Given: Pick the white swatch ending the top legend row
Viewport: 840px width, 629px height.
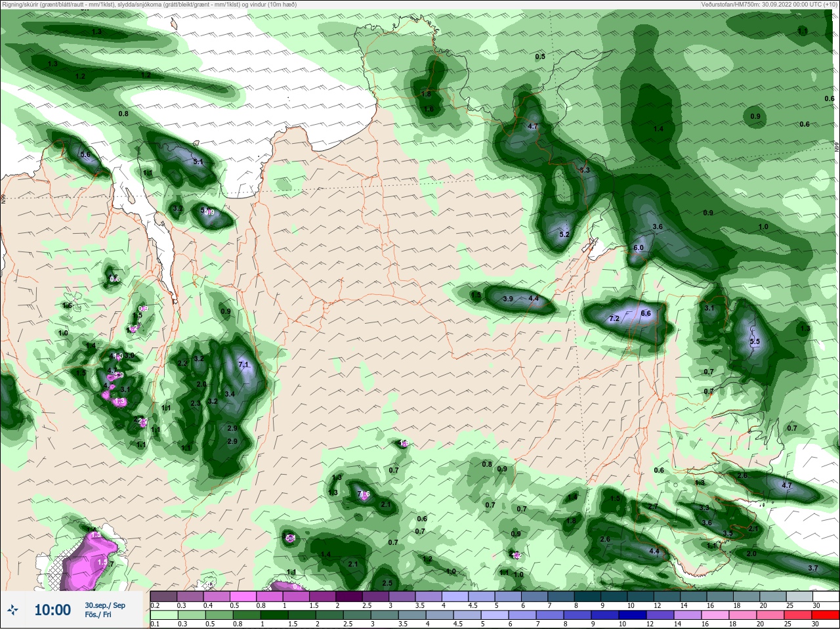Looking at the screenshot, I should click(826, 597).
